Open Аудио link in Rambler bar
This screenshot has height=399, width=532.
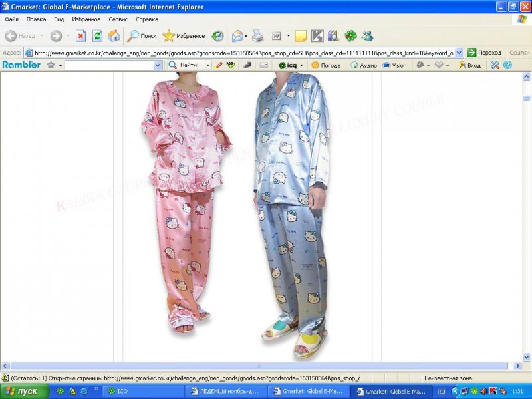364,65
